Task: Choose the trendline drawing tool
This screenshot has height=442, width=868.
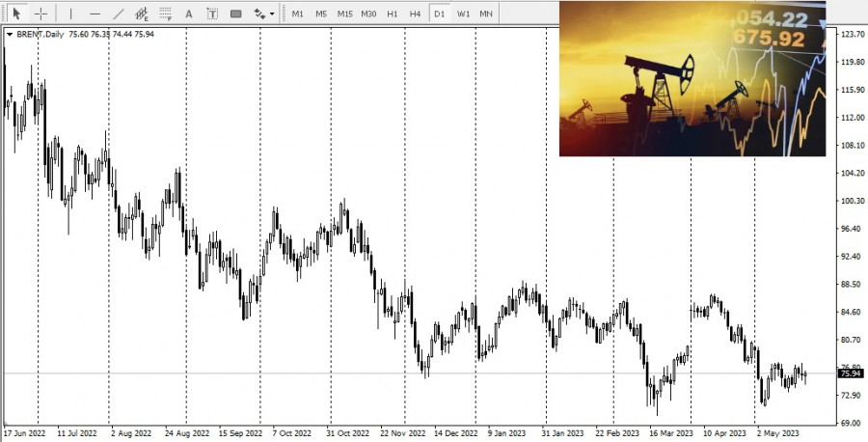Action: [118, 14]
